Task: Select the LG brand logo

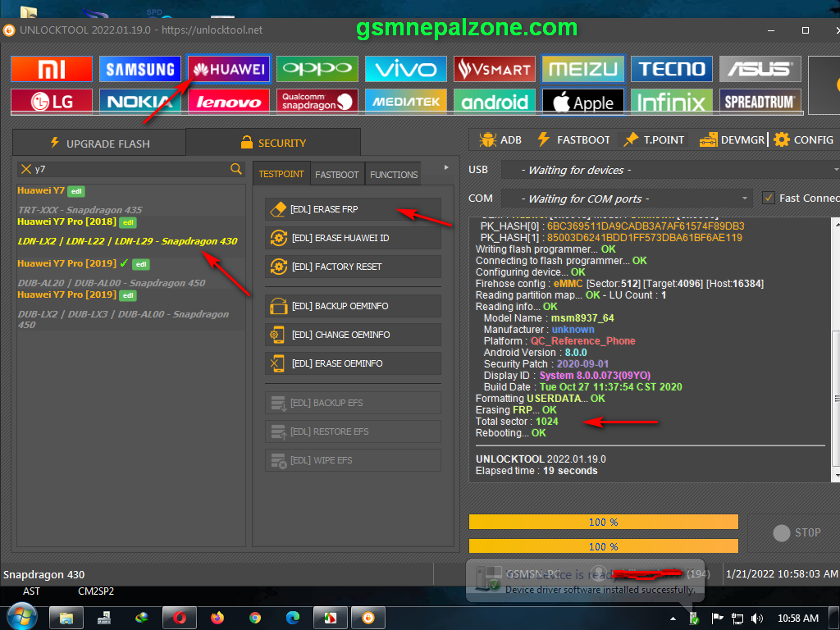Action: pos(52,101)
